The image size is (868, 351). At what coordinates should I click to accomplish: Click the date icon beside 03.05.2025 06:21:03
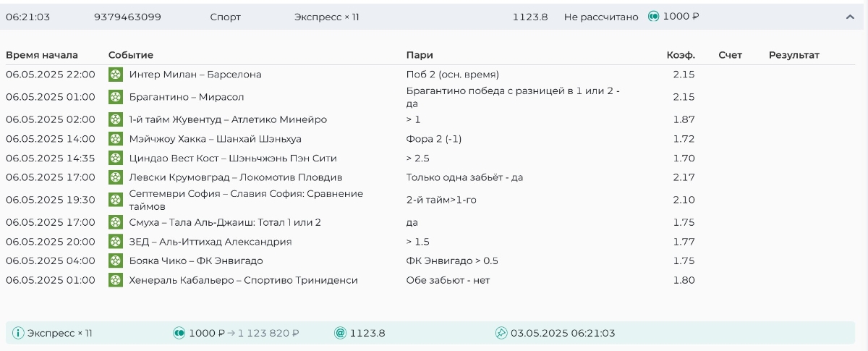[x=501, y=333]
